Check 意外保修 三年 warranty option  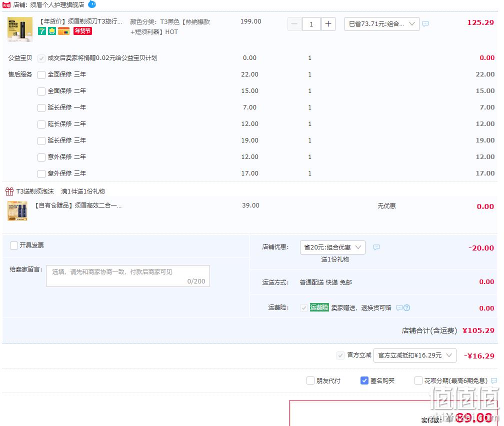(41, 174)
